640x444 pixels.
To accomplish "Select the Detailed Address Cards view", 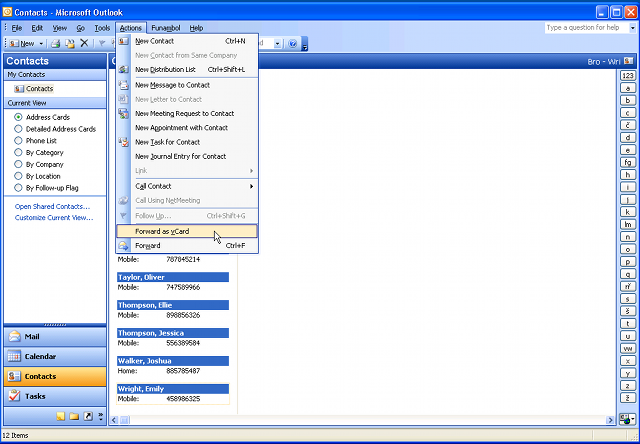I will 55,129.
